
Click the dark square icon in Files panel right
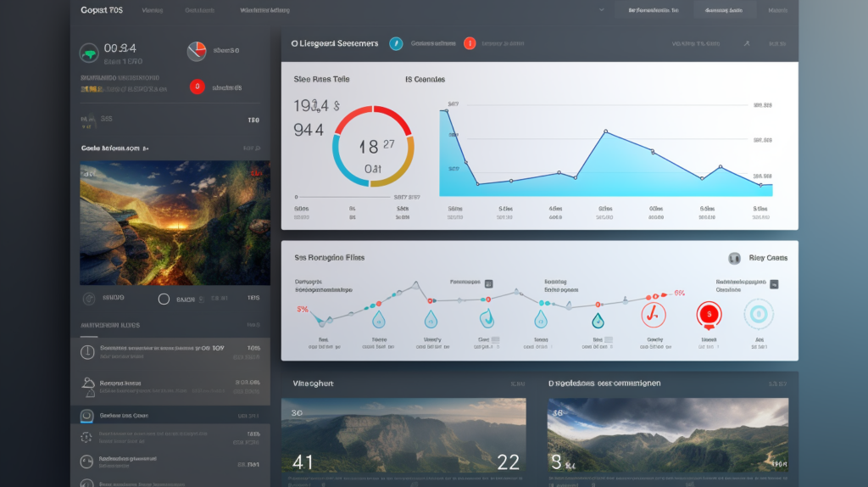point(774,284)
